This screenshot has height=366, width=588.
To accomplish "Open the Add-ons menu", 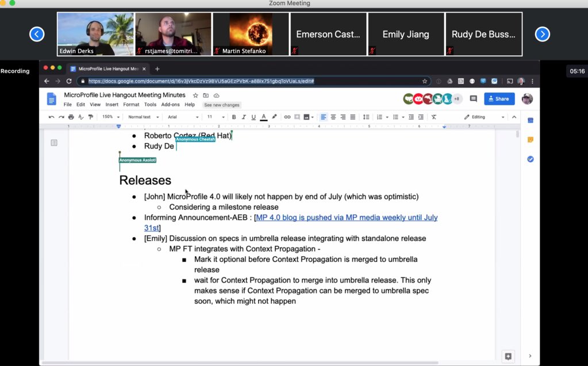I will [170, 105].
